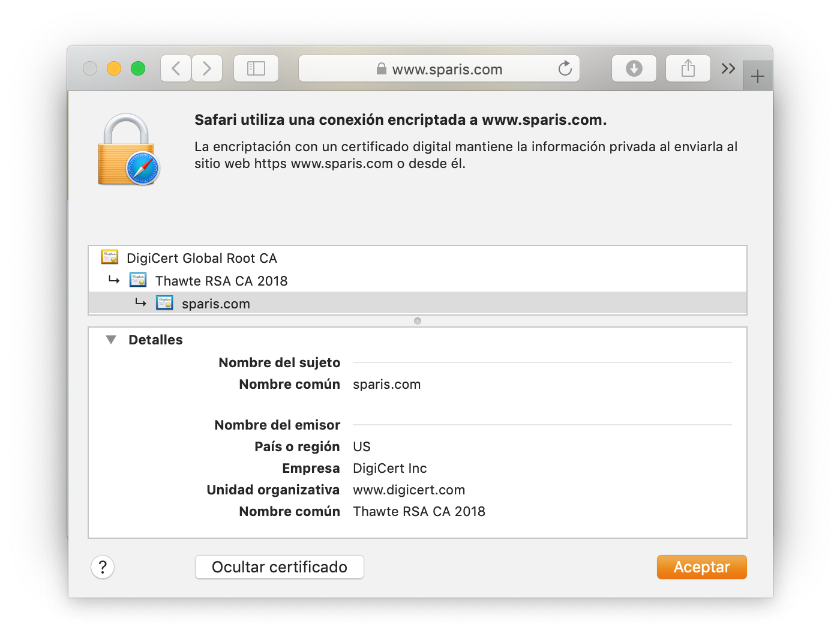
Task: Go forward with the Safari forward arrow
Action: click(207, 68)
